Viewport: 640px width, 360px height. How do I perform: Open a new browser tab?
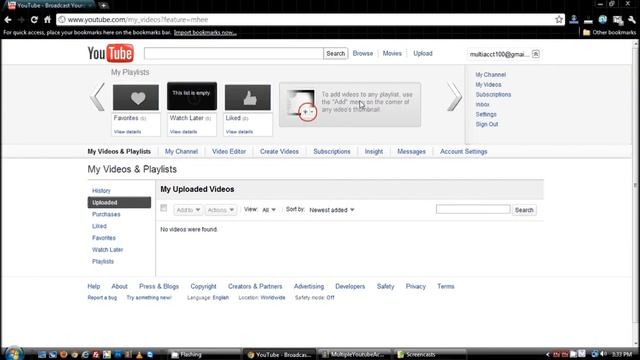(104, 5)
